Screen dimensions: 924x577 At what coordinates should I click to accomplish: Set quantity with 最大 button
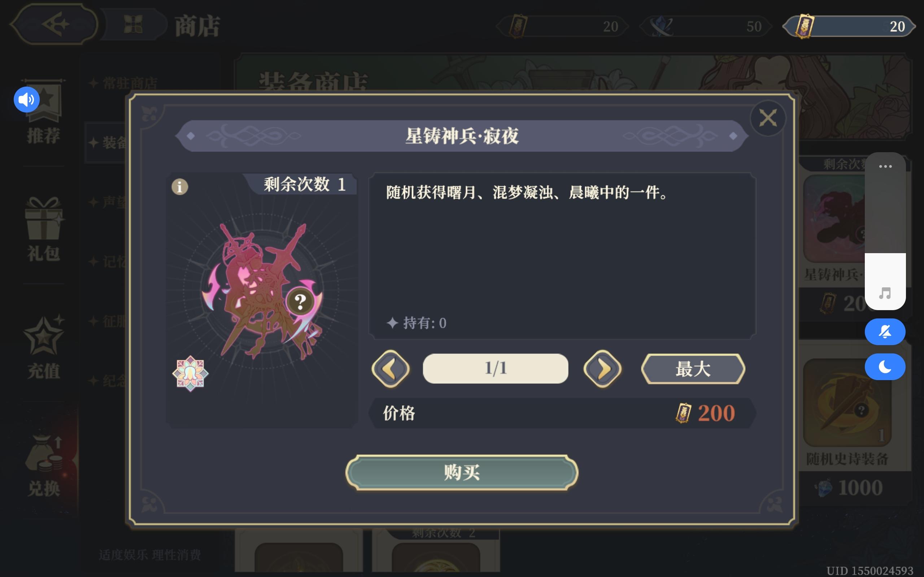pyautogui.click(x=693, y=369)
